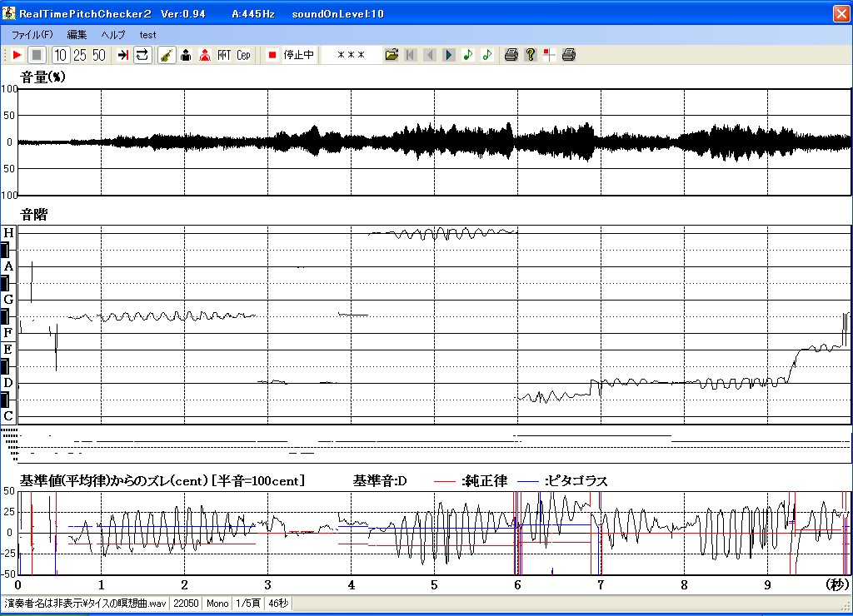
Task: Click the A note key label
Action: tap(8, 266)
